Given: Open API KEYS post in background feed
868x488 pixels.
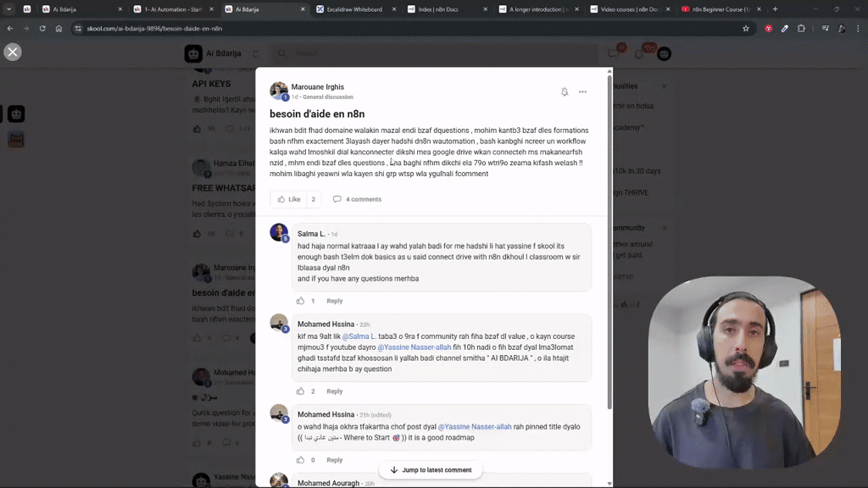Looking at the screenshot, I should pyautogui.click(x=211, y=84).
